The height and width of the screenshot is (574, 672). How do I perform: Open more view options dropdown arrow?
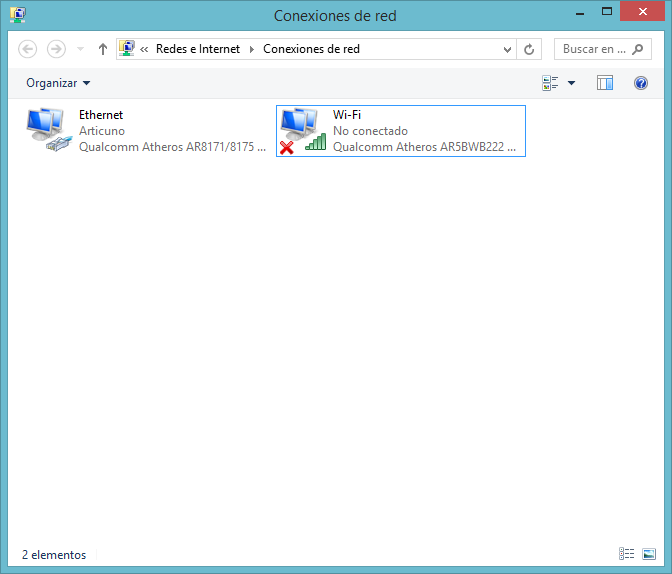(572, 83)
